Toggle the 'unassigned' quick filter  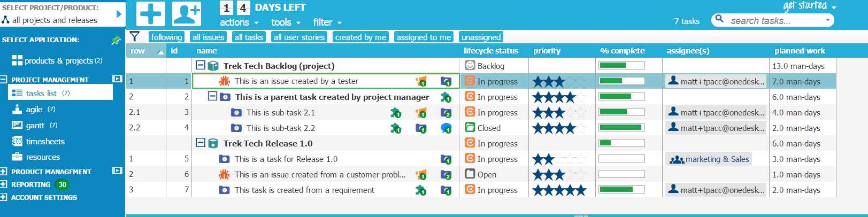[x=481, y=37]
